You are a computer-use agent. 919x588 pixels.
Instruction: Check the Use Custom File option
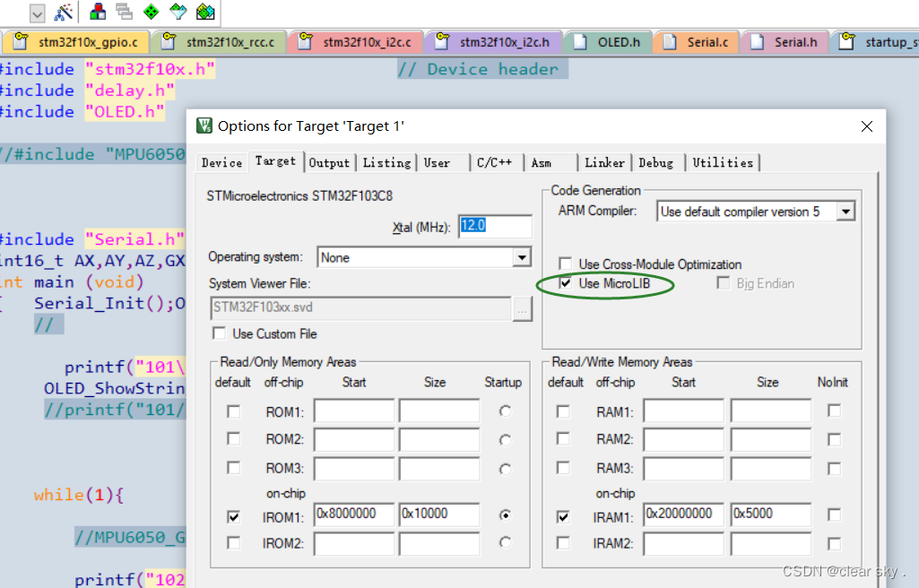point(220,333)
